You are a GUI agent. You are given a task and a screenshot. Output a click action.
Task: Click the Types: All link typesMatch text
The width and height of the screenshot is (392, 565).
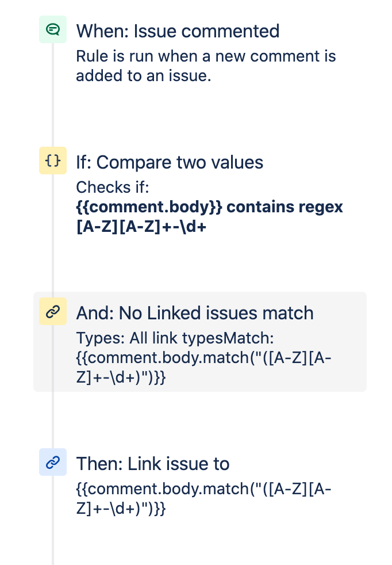tap(175, 338)
